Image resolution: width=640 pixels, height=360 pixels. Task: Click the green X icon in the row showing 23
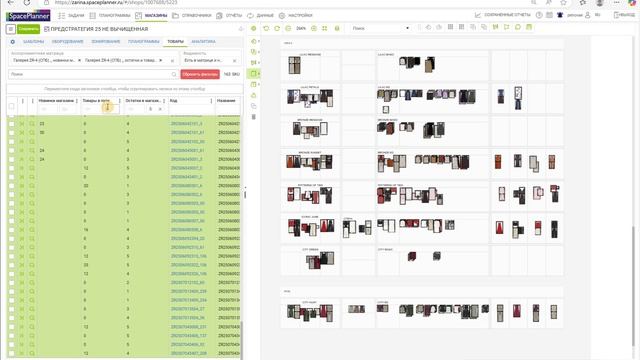click(22, 124)
